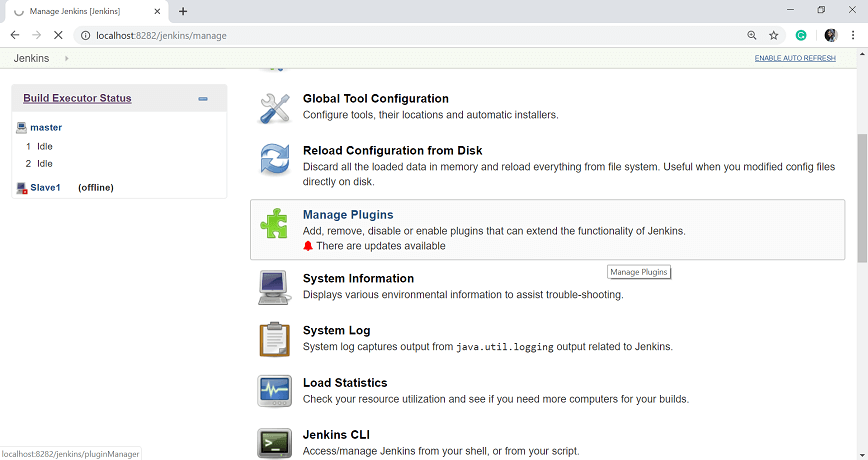Click the site information icon in address bar

point(85,35)
